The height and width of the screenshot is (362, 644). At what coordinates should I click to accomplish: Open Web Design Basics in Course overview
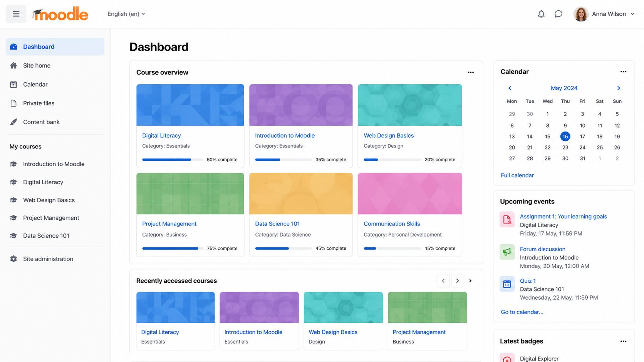point(389,135)
